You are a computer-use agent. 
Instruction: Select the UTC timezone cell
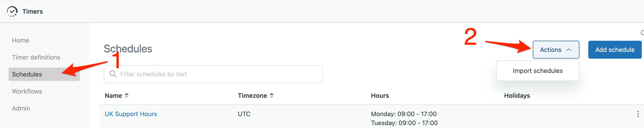(x=244, y=114)
